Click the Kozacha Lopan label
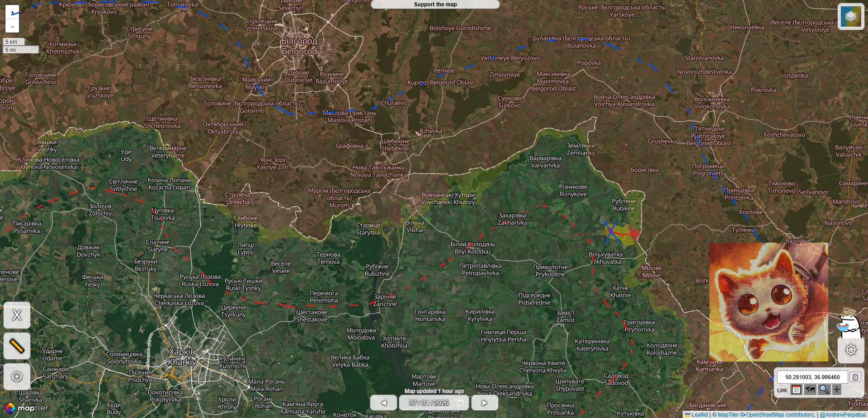This screenshot has width=868, height=418. point(169,183)
